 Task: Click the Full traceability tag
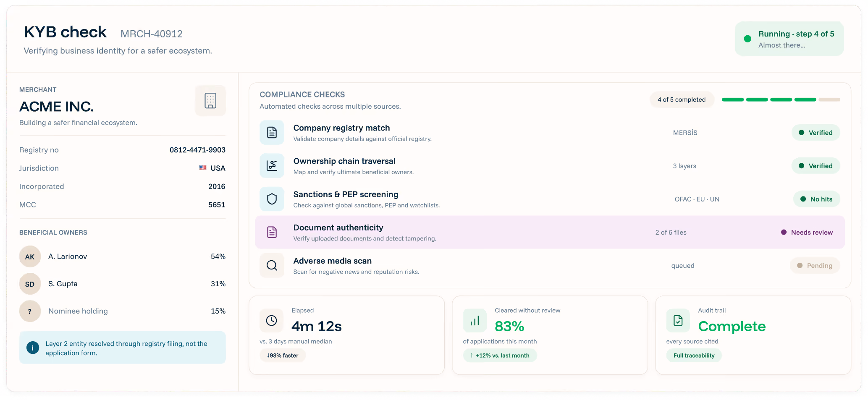tap(694, 356)
